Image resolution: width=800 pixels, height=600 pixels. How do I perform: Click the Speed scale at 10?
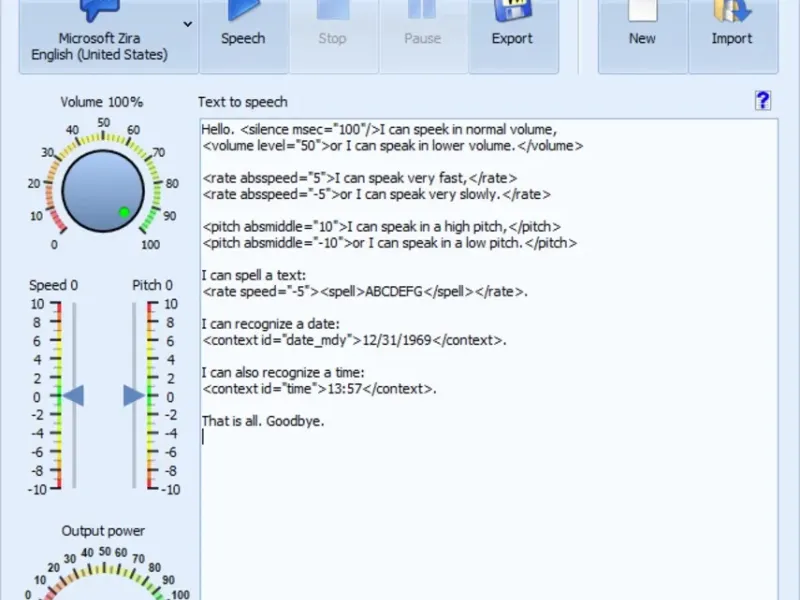(x=37, y=304)
